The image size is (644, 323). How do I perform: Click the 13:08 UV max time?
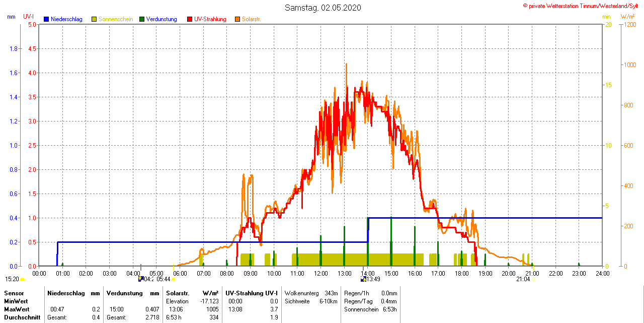click(x=235, y=309)
